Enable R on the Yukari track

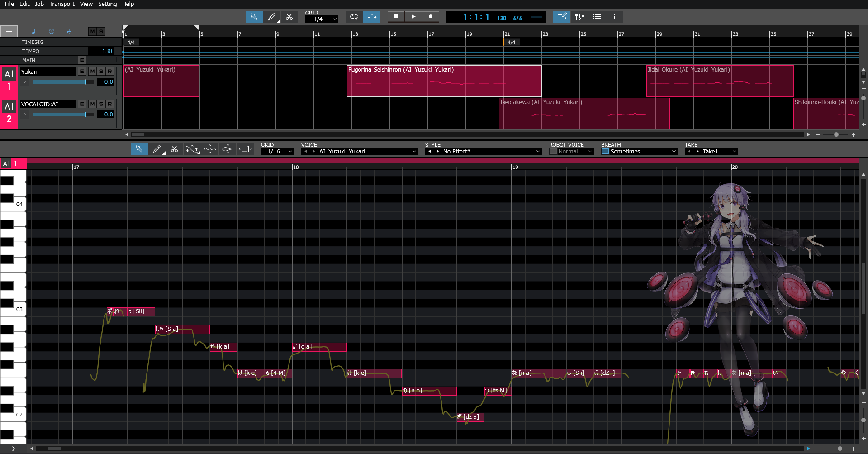coord(109,72)
